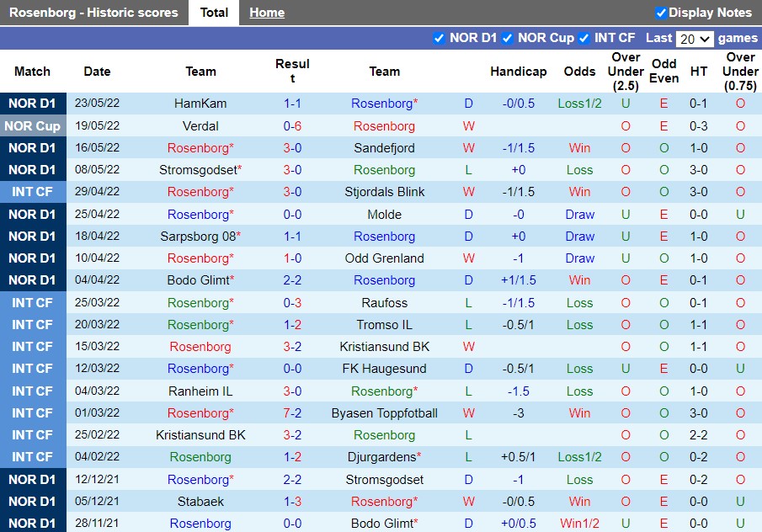Viewport: 762px width, 532px height.
Task: Click the Over Under (0.75) column header
Action: click(x=740, y=72)
